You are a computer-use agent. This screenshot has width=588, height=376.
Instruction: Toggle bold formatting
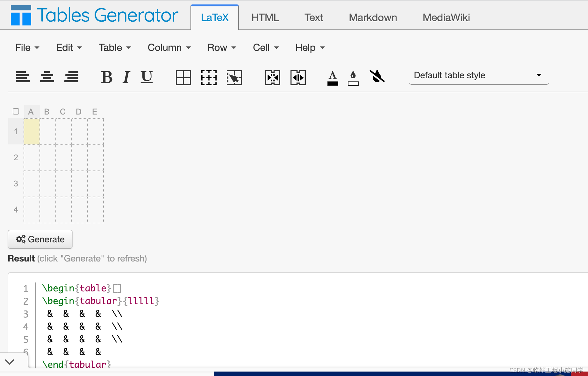click(107, 77)
